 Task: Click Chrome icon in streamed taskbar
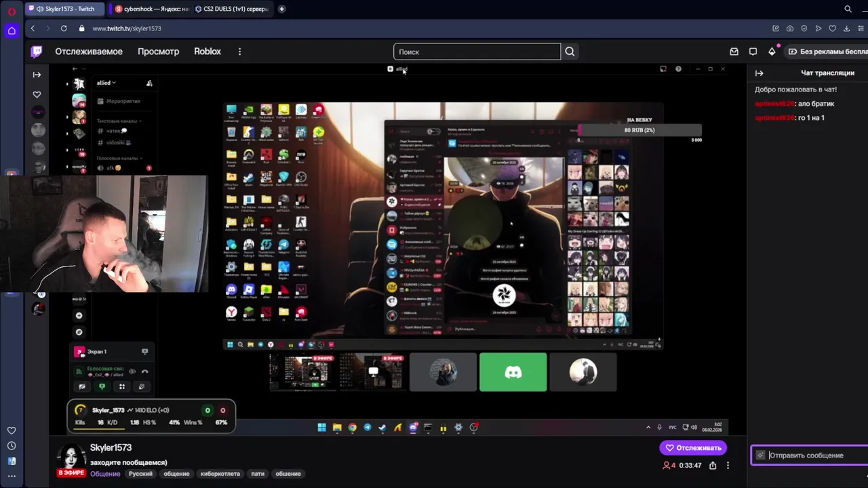[x=352, y=428]
